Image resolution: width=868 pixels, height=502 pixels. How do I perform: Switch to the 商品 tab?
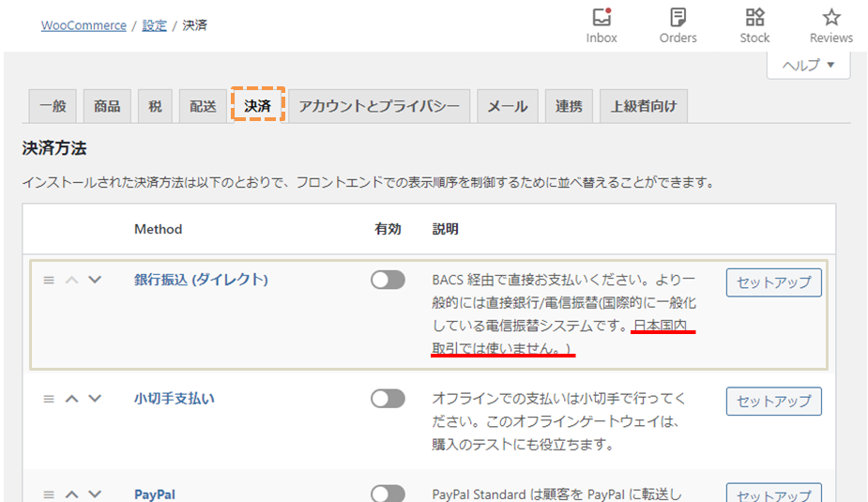pyautogui.click(x=107, y=106)
